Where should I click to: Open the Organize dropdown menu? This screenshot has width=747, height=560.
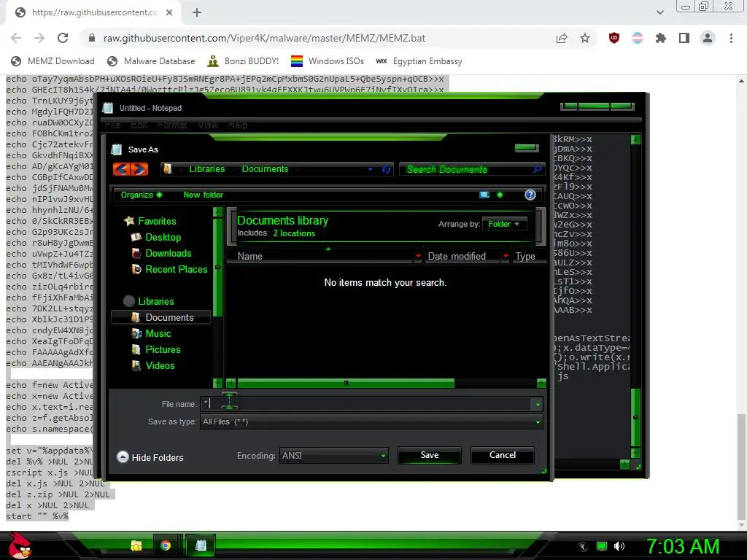click(142, 195)
